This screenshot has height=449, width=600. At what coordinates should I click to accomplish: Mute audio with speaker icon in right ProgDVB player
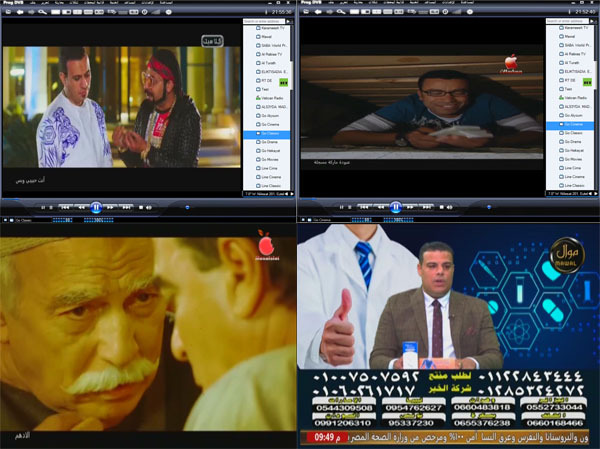click(x=449, y=207)
